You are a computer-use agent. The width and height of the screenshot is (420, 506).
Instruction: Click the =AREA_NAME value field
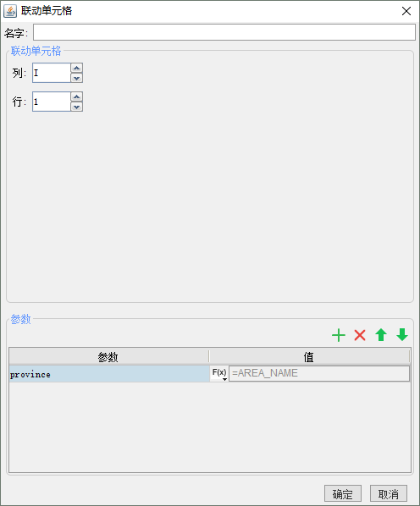pos(319,373)
